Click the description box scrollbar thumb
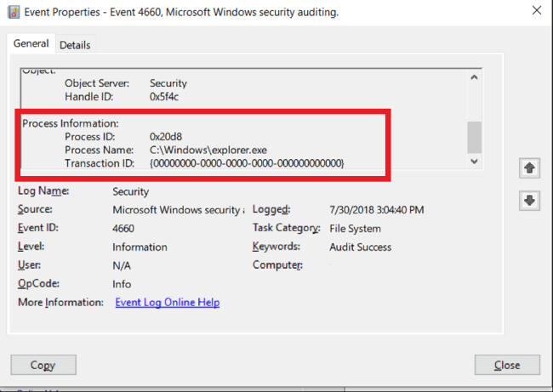Screen dimensions: 553x392 [x=475, y=138]
